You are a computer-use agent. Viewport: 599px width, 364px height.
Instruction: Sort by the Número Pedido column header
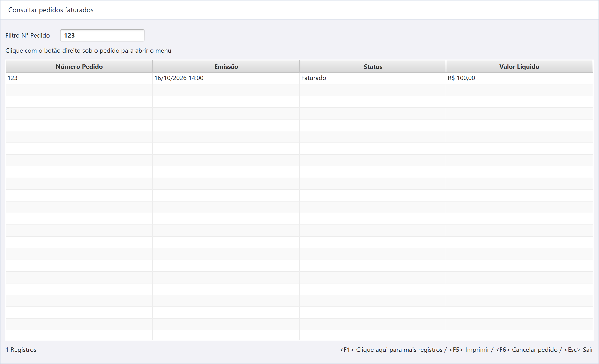tap(79, 66)
